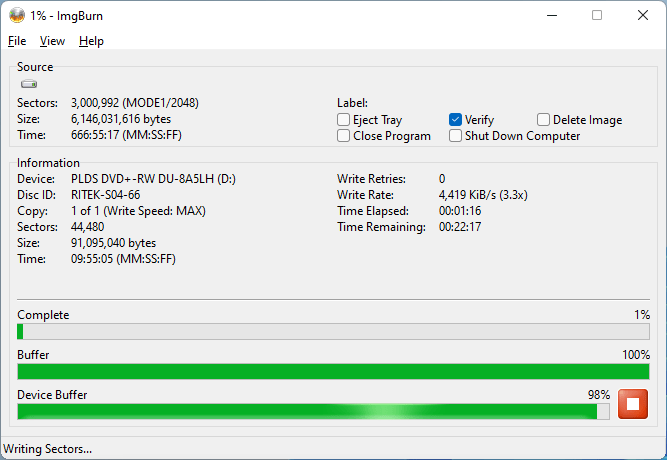The image size is (667, 460).
Task: Stop the burn with the red button
Action: [x=632, y=404]
